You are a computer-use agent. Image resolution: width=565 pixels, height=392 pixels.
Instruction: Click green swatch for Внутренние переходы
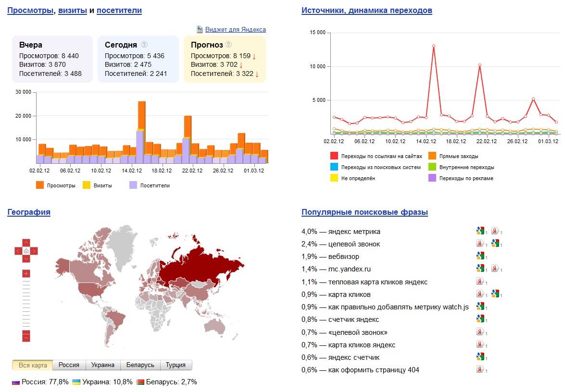(x=432, y=167)
